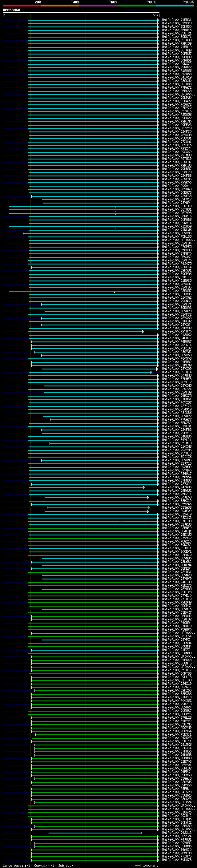
Task: Select the UniRef100_P09672 label
Action: [x=176, y=104]
